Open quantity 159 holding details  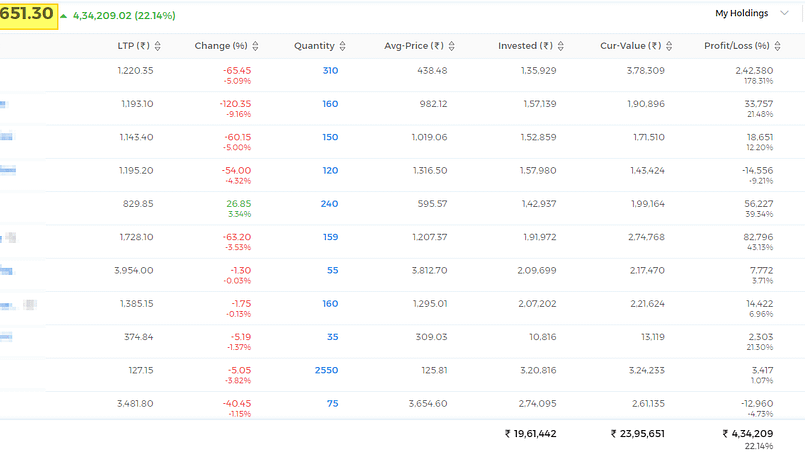tap(330, 237)
